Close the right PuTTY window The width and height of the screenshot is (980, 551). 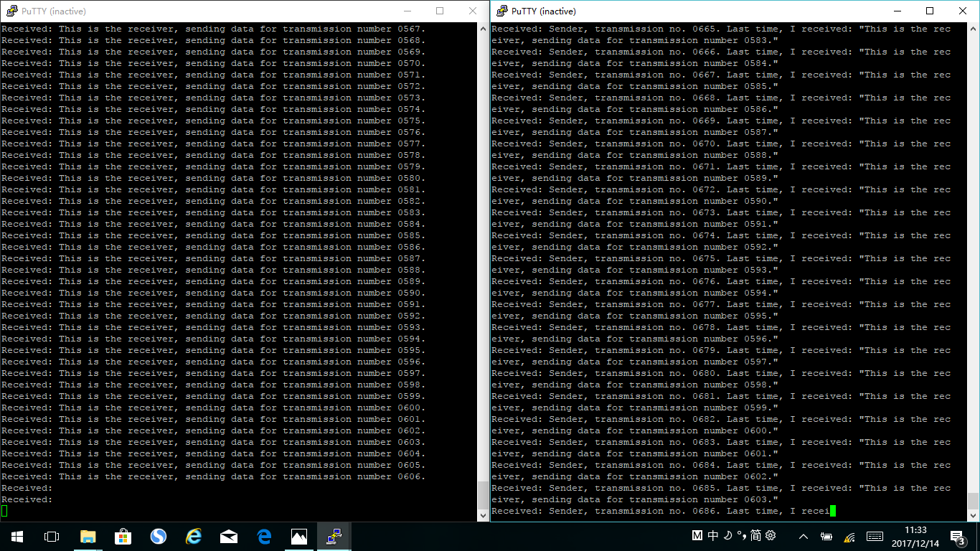(x=963, y=11)
